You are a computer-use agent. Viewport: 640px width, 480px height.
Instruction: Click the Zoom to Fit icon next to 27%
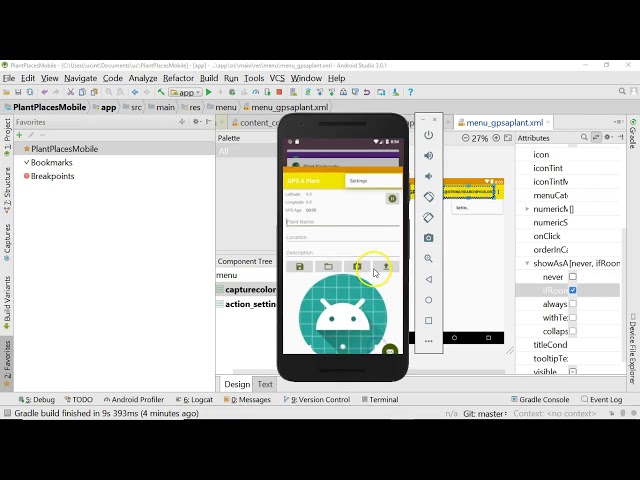(508, 138)
